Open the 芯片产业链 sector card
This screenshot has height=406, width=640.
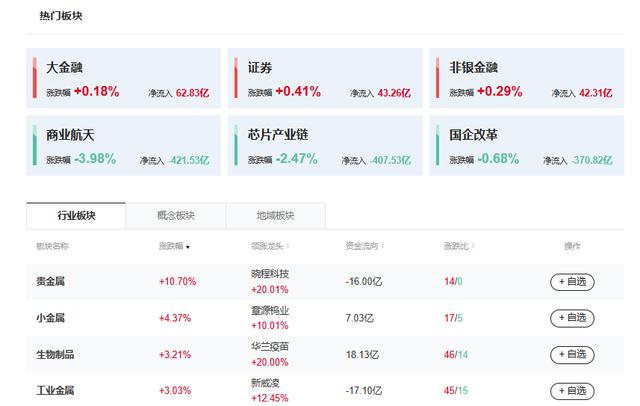click(x=325, y=145)
